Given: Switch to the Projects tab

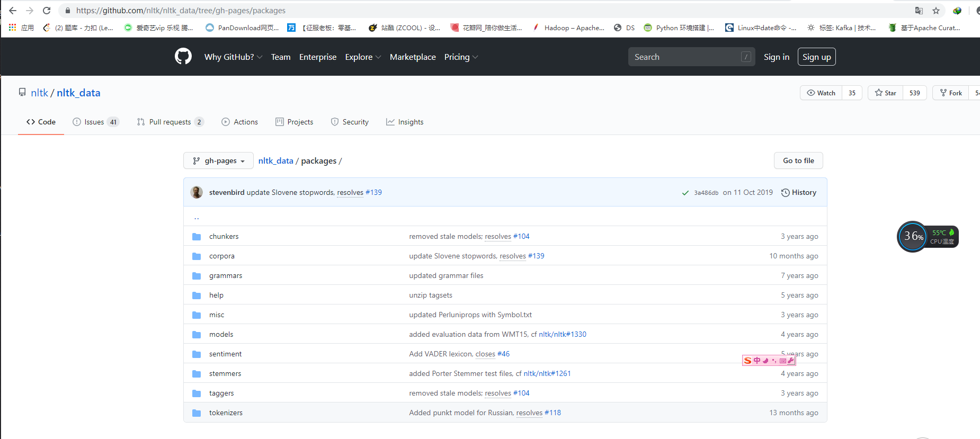Looking at the screenshot, I should pyautogui.click(x=295, y=122).
